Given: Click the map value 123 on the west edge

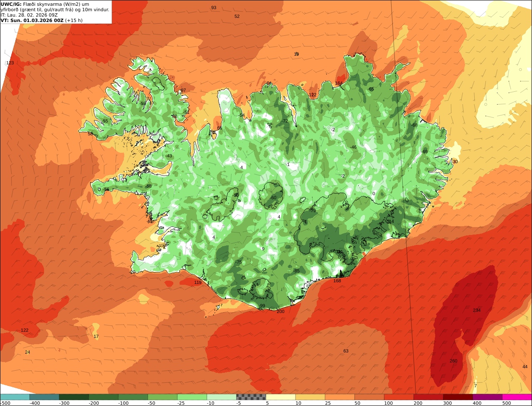Looking at the screenshot, I should (x=10, y=63).
